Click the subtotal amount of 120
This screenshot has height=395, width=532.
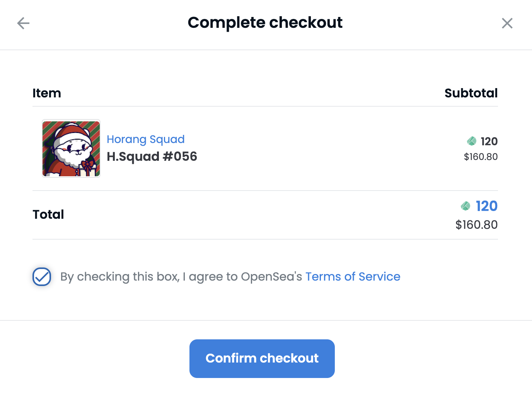[489, 141]
